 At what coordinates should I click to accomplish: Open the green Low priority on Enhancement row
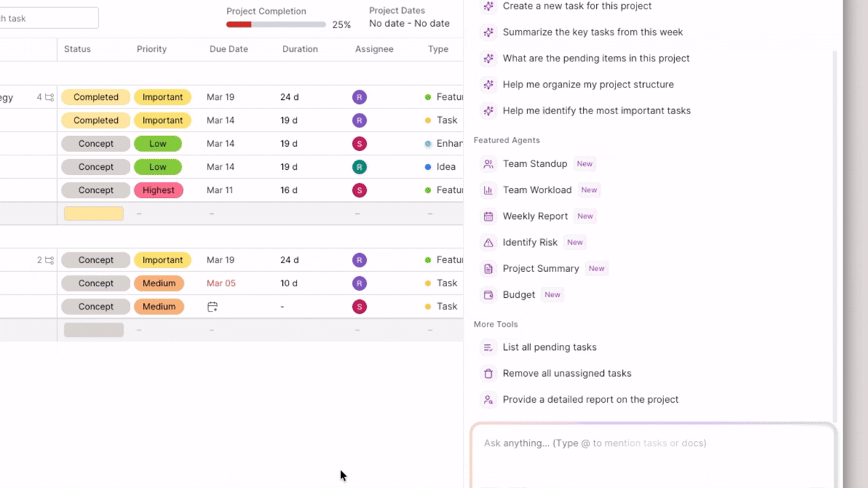click(158, 144)
